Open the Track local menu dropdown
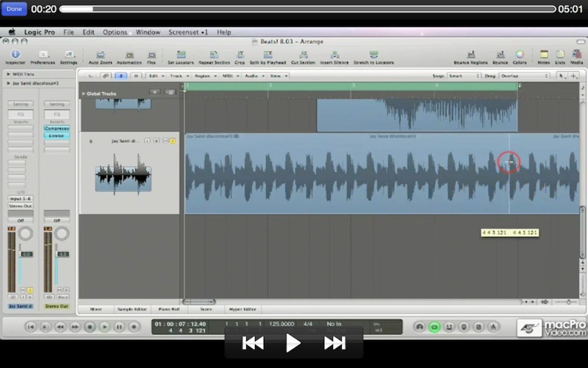The width and height of the screenshot is (588, 368). [179, 76]
